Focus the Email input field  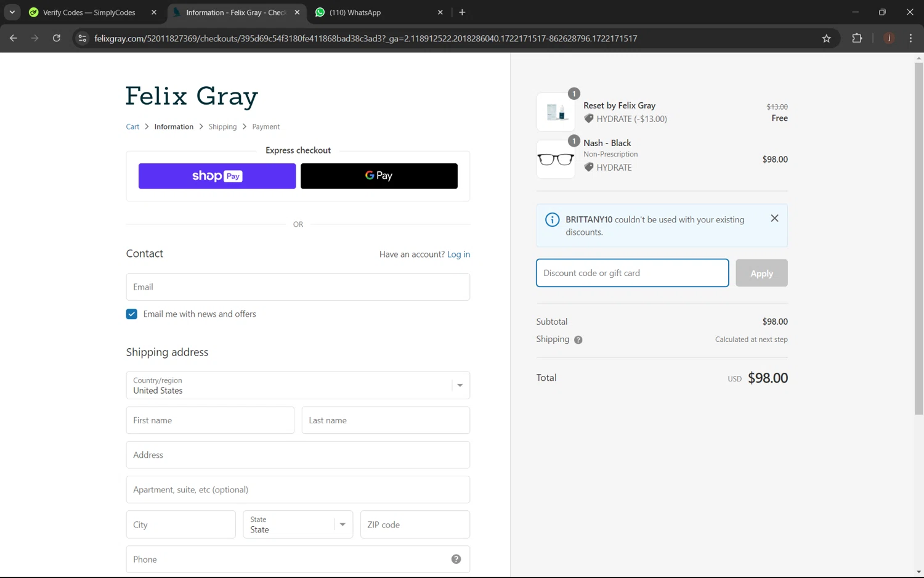pyautogui.click(x=298, y=287)
